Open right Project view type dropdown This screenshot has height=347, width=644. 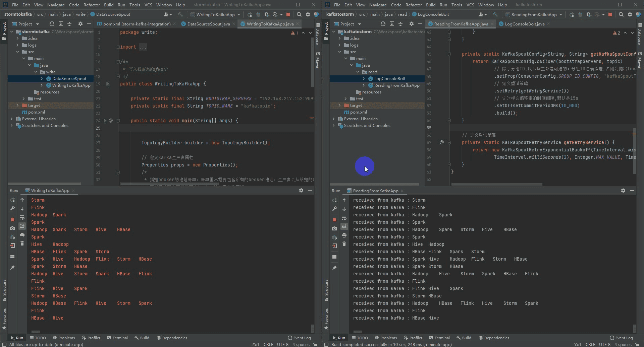pyautogui.click(x=348, y=24)
